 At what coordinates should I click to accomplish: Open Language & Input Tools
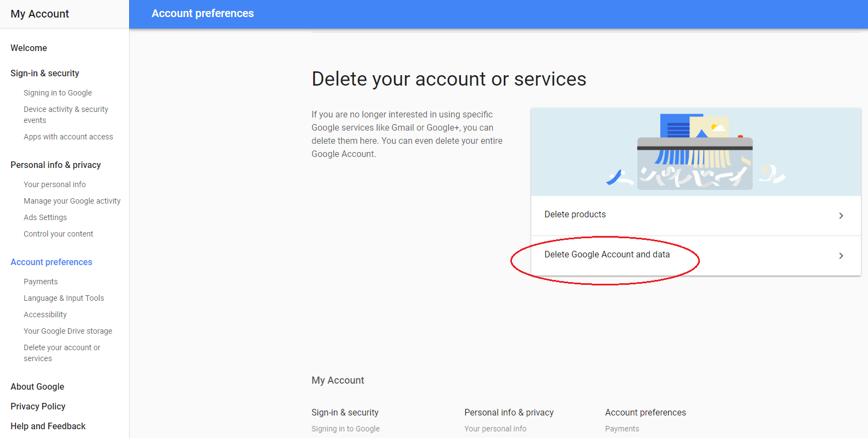[64, 298]
